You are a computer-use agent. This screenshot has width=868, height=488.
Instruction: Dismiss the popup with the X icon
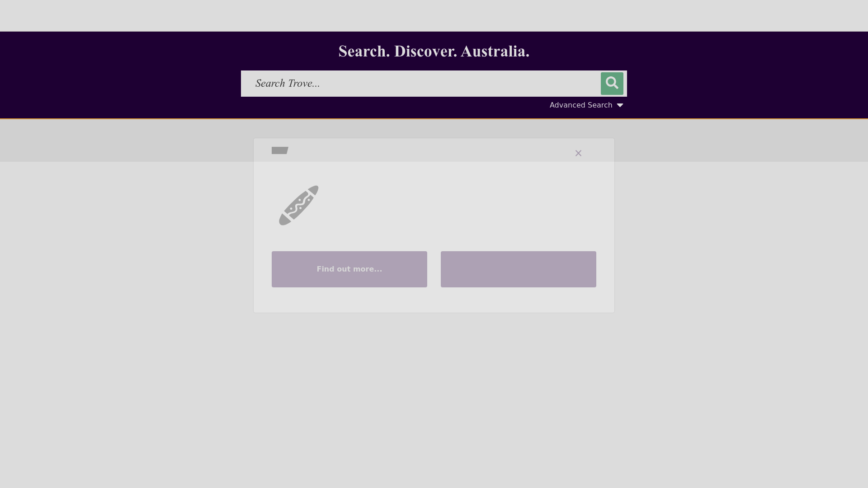(578, 153)
